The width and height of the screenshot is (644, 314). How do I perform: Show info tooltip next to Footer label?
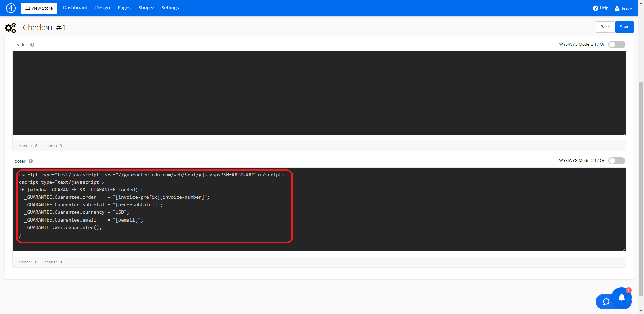31,161
